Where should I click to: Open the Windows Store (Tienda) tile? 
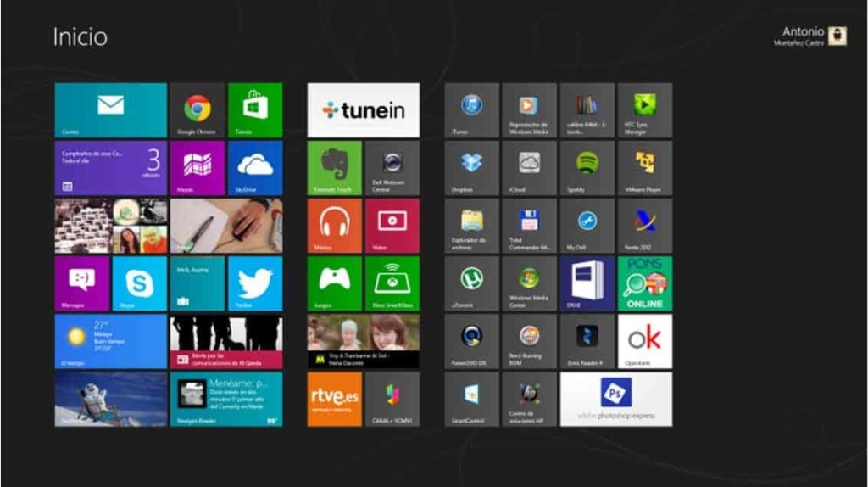click(x=254, y=109)
